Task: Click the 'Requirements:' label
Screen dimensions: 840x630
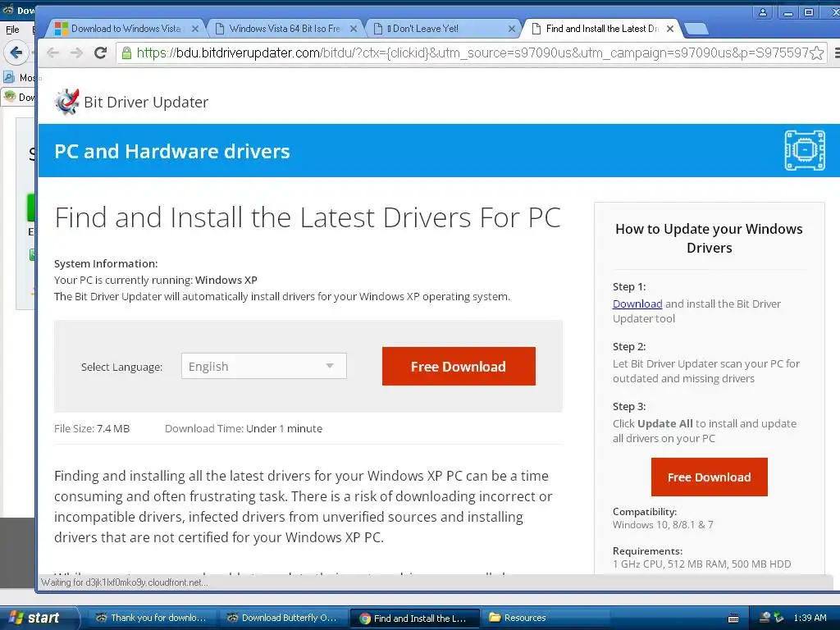Action: [648, 550]
